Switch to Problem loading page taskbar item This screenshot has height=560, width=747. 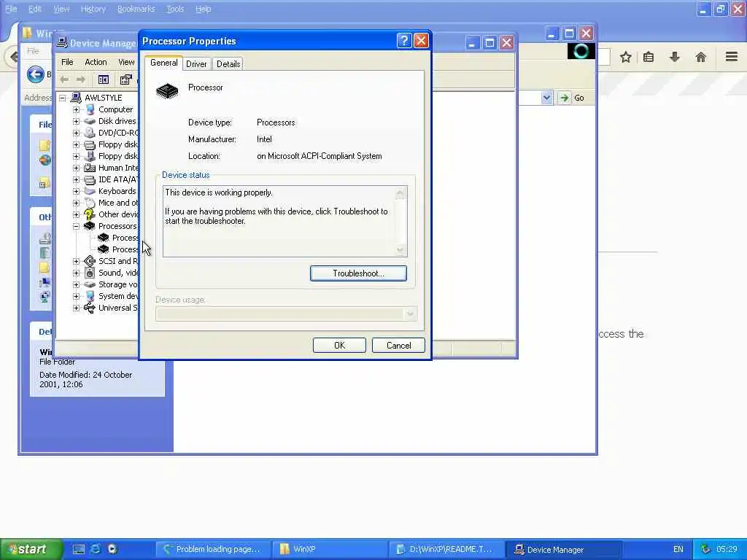tap(214, 549)
